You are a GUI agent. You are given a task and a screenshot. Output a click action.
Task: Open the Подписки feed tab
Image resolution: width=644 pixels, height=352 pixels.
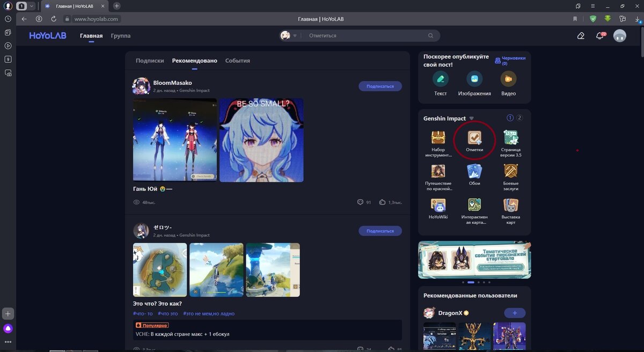click(x=150, y=61)
